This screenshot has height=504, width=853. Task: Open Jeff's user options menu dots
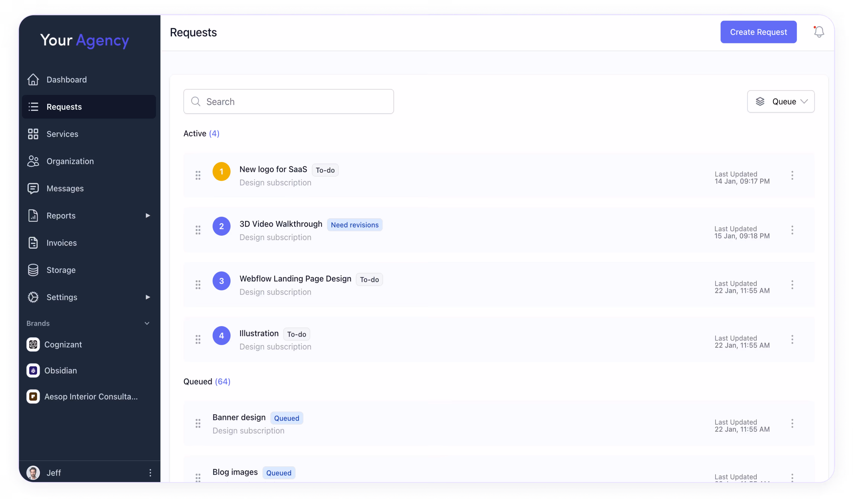pyautogui.click(x=150, y=472)
